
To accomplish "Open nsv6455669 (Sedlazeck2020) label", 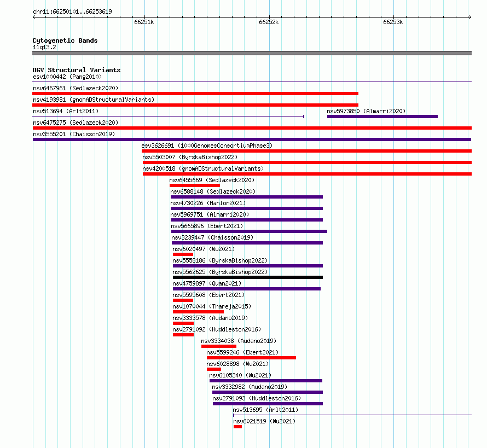I will click(212, 180).
